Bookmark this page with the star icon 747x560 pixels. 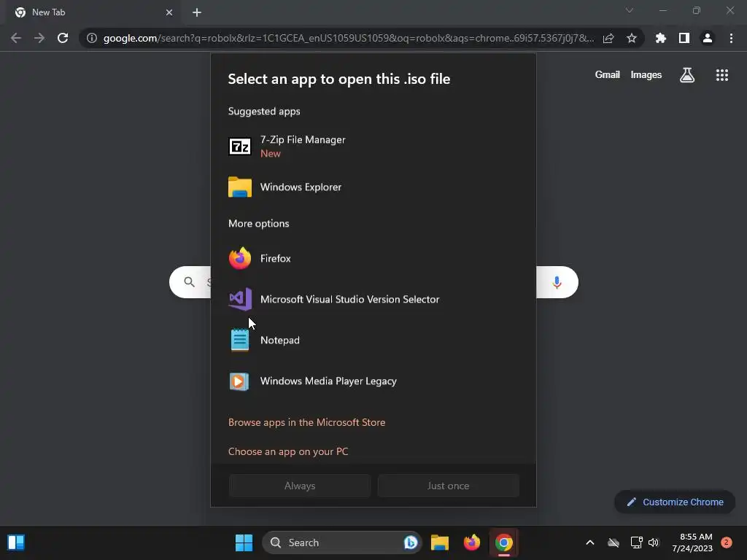(x=632, y=38)
